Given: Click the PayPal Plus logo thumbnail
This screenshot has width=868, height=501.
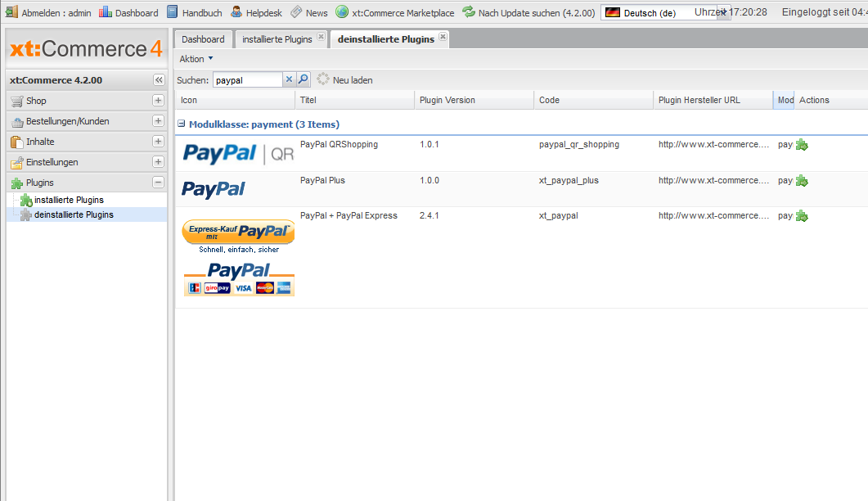Looking at the screenshot, I should click(214, 189).
